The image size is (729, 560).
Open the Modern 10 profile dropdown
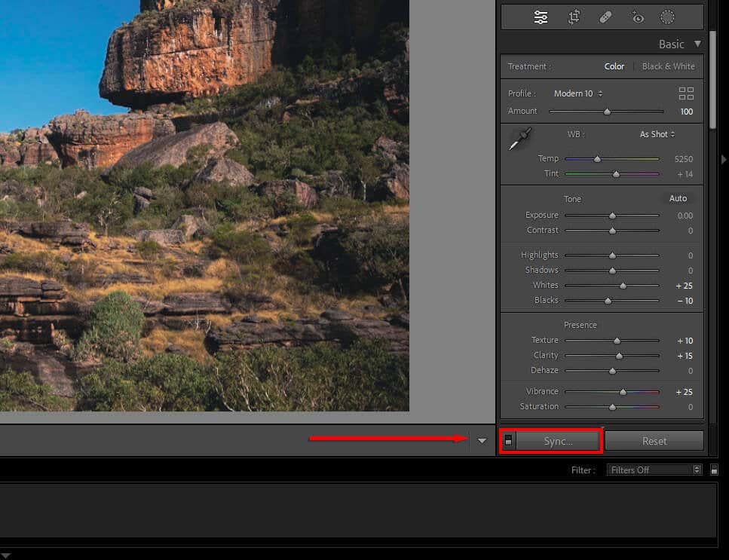(x=578, y=93)
